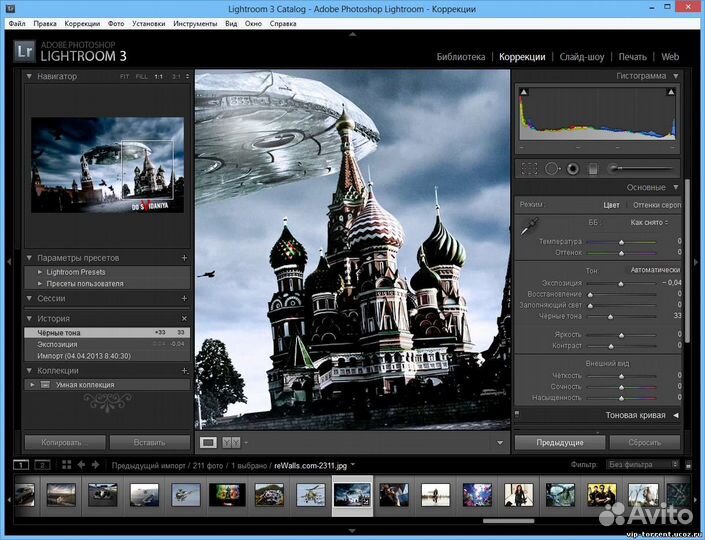
Task: Open the Коррекции menu in menu bar
Action: tap(82, 23)
